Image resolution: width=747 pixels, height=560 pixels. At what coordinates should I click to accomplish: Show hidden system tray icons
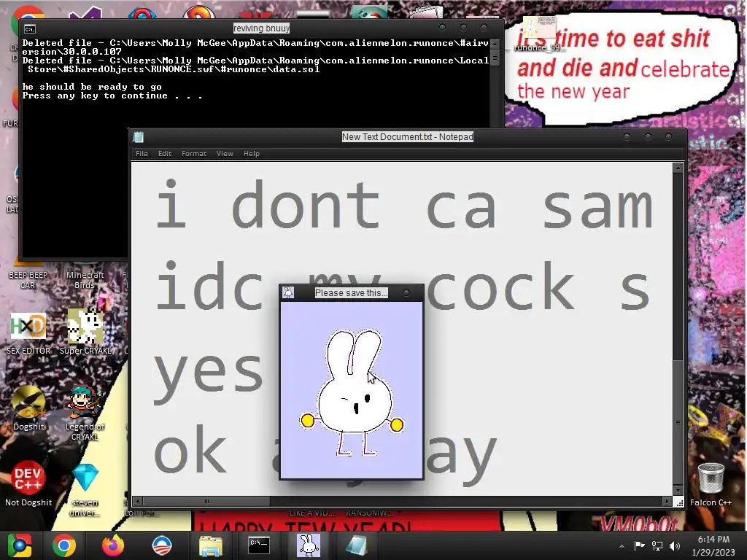pos(622,546)
